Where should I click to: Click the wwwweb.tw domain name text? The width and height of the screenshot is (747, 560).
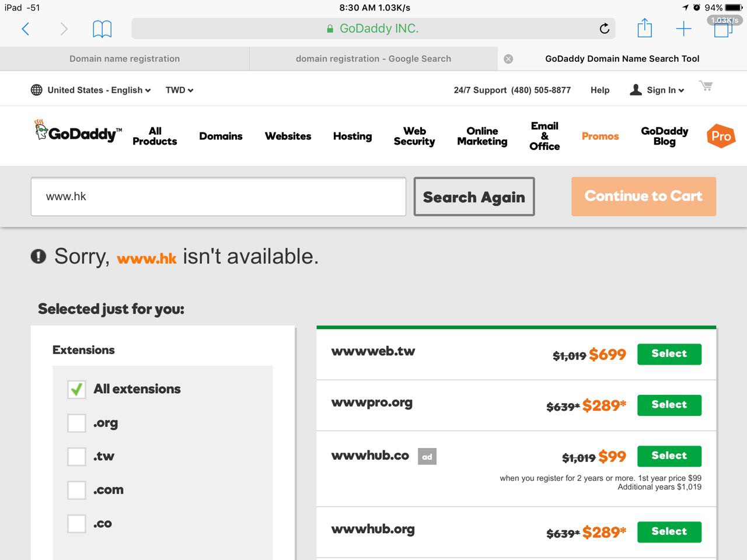pyautogui.click(x=373, y=351)
